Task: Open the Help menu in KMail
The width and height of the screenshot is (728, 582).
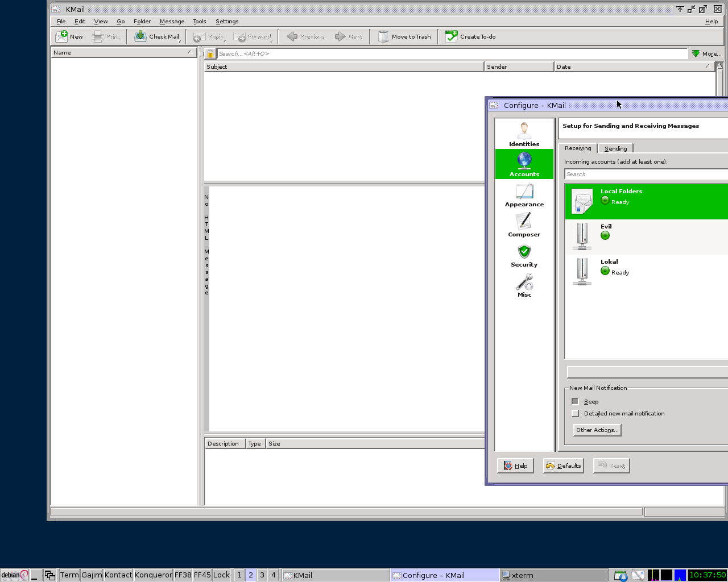Action: 712,22
